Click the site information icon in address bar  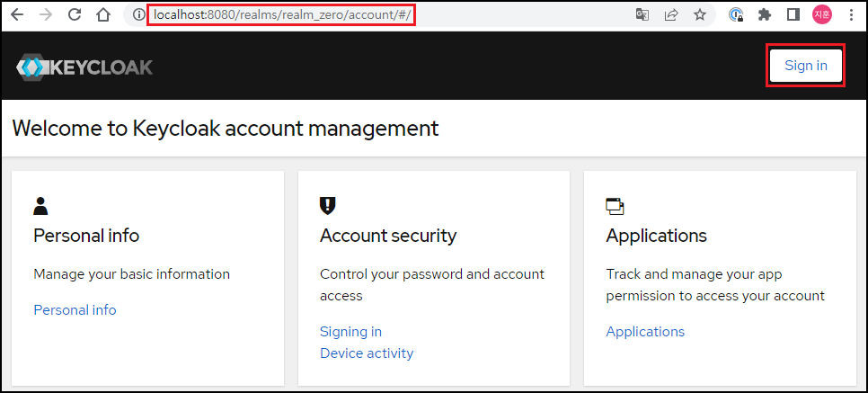coord(137,15)
